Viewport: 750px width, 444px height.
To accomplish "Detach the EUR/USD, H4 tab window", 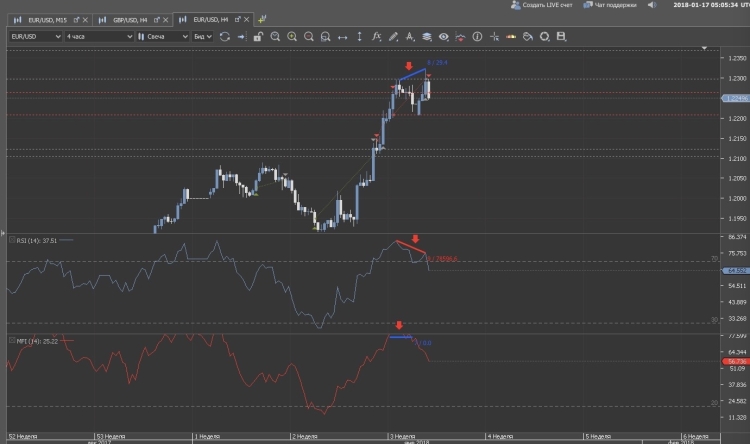I will pos(238,20).
